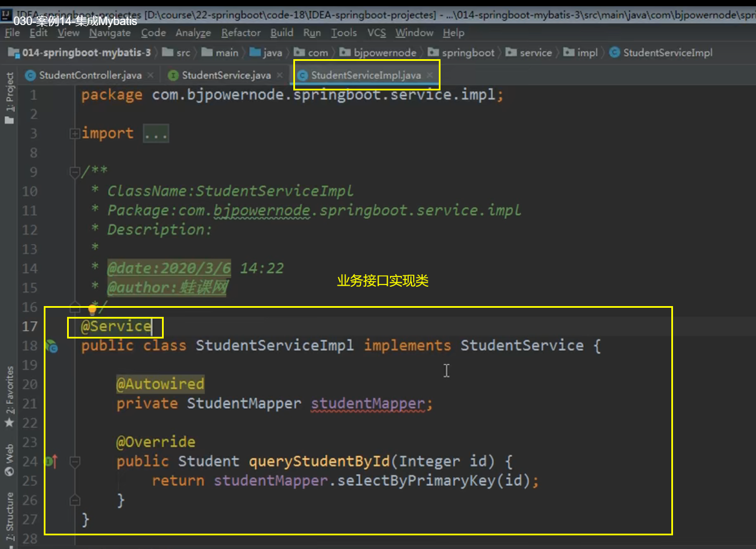Viewport: 756px width, 549px height.
Task: Open the Web tool window
Action: click(x=9, y=460)
